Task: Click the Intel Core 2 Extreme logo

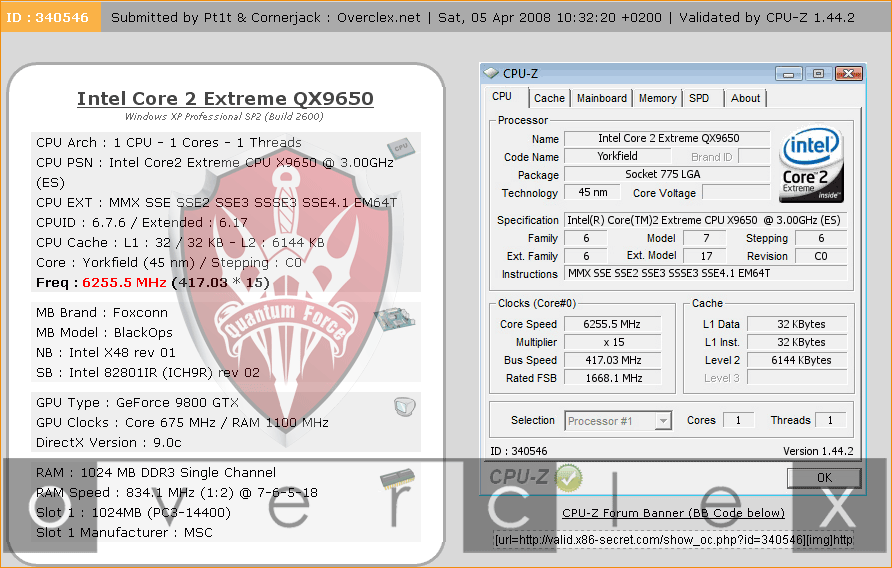Action: click(810, 164)
